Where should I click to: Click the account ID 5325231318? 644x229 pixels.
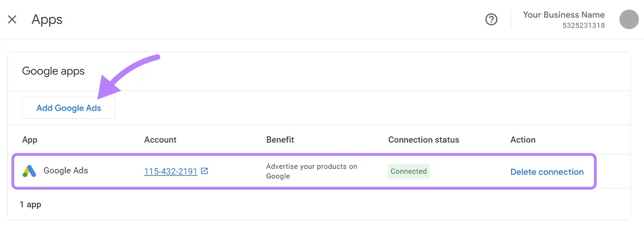pos(583,25)
